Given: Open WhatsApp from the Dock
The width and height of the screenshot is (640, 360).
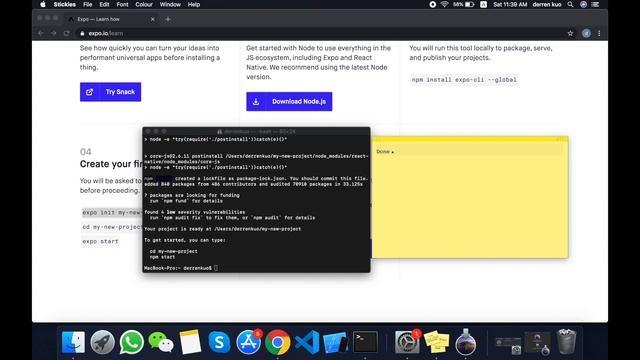Looking at the screenshot, I should 131,342.
